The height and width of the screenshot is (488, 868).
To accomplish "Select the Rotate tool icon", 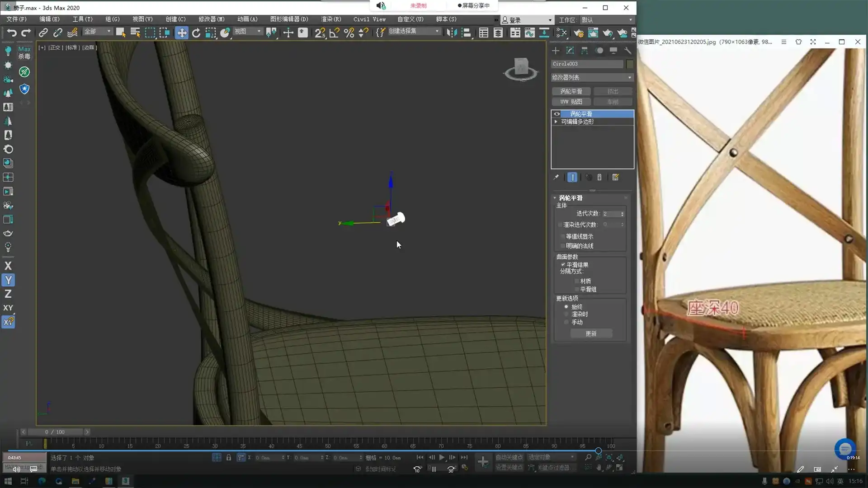I will click(x=196, y=33).
